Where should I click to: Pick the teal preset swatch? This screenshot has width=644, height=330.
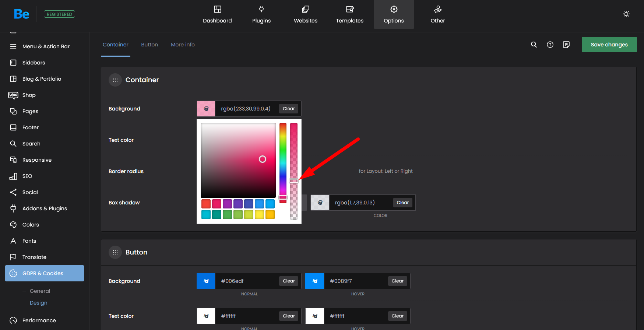pyautogui.click(x=217, y=214)
